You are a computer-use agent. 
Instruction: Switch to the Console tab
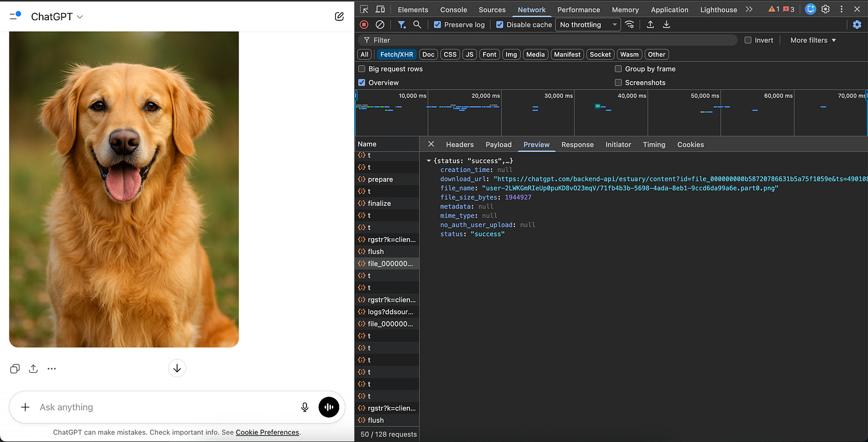tap(454, 10)
